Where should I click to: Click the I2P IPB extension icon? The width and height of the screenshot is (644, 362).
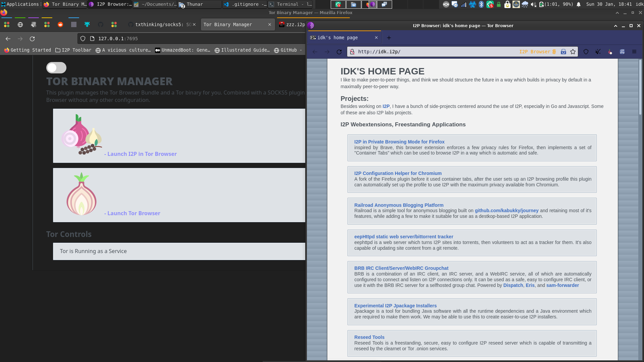(x=622, y=52)
